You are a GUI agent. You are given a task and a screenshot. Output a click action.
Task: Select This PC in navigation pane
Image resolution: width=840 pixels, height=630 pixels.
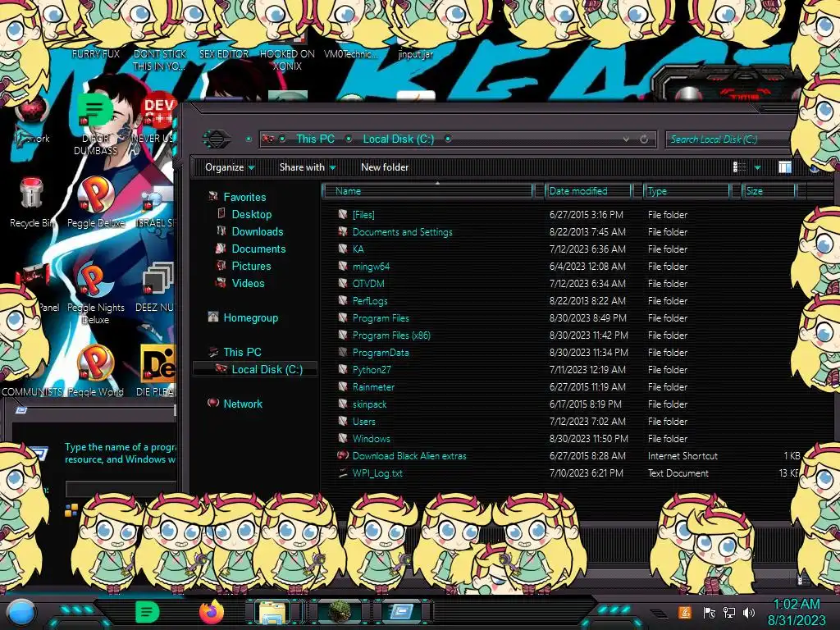(x=242, y=352)
